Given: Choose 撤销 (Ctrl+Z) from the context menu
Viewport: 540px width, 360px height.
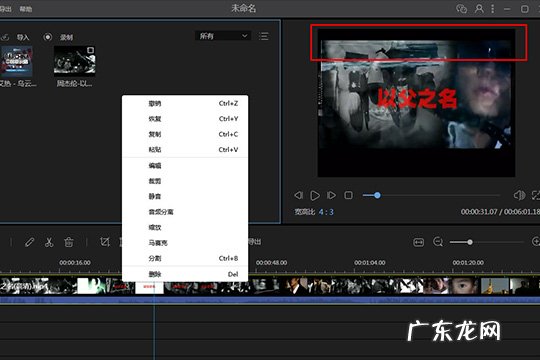Looking at the screenshot, I should click(185, 103).
